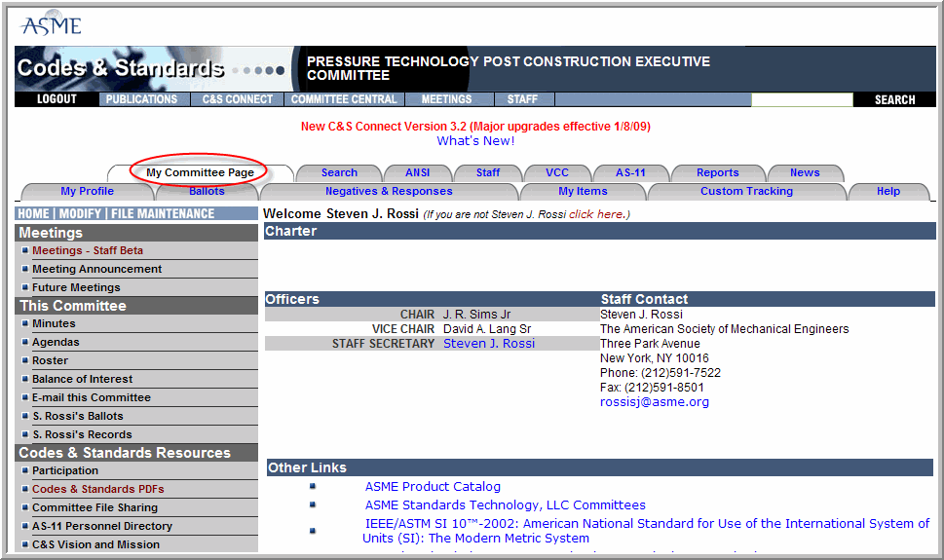This screenshot has width=944, height=560.
Task: Open the STAFF nav bar item
Action: point(522,99)
